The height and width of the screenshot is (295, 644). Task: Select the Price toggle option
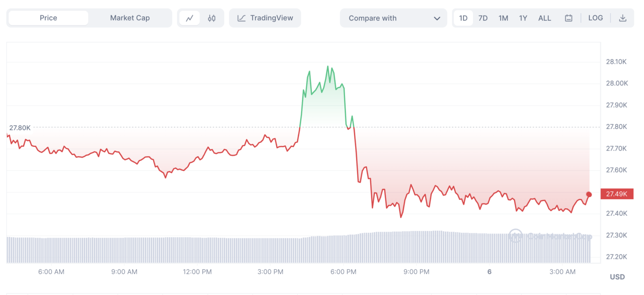click(x=48, y=18)
